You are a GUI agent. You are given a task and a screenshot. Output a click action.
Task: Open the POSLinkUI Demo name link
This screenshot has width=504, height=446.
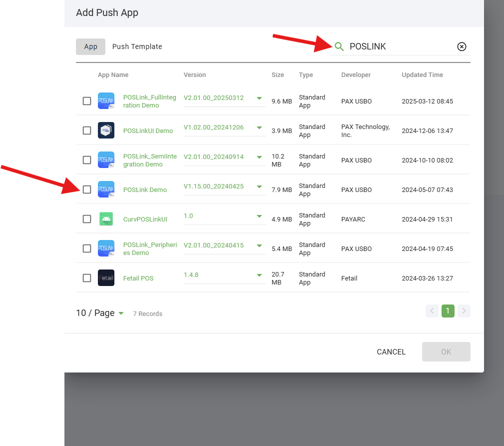tap(148, 130)
